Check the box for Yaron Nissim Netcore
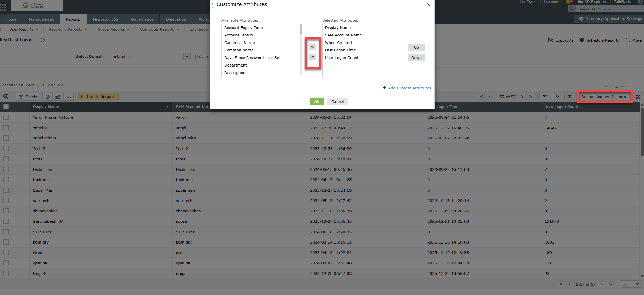The height and width of the screenshot is (295, 644). pyautogui.click(x=6, y=117)
